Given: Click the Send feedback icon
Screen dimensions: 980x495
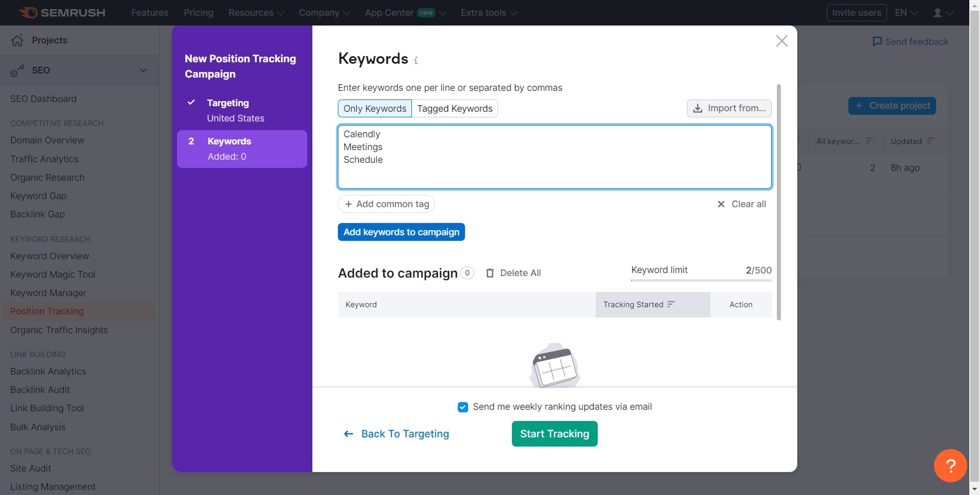Looking at the screenshot, I should pos(878,42).
